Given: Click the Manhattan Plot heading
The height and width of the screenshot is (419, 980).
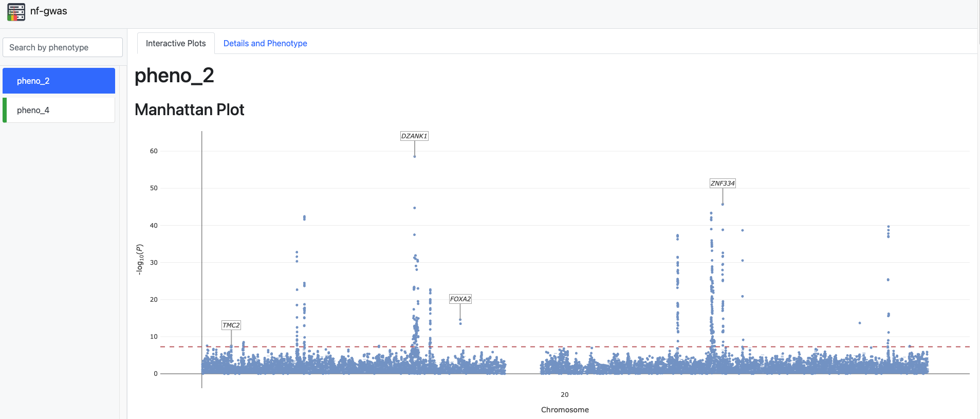Looking at the screenshot, I should click(189, 110).
